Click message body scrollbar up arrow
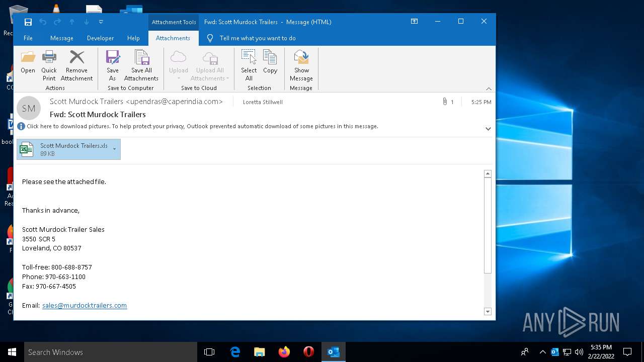 488,173
